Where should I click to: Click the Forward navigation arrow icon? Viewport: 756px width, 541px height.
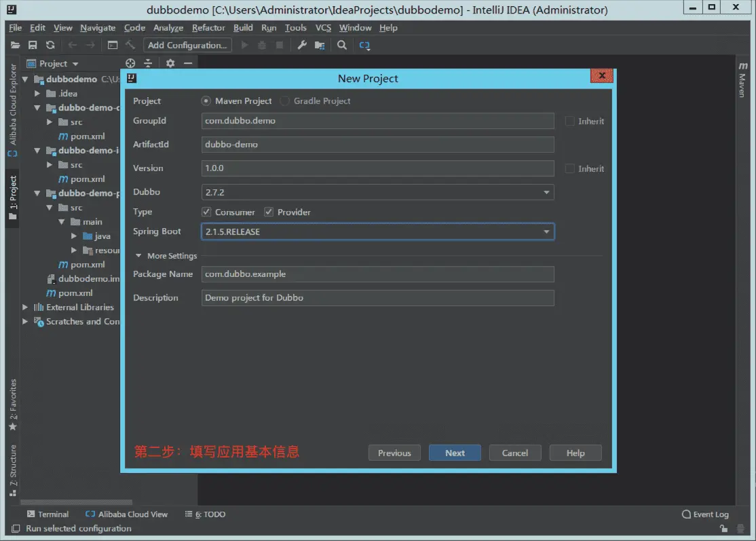[x=90, y=45]
